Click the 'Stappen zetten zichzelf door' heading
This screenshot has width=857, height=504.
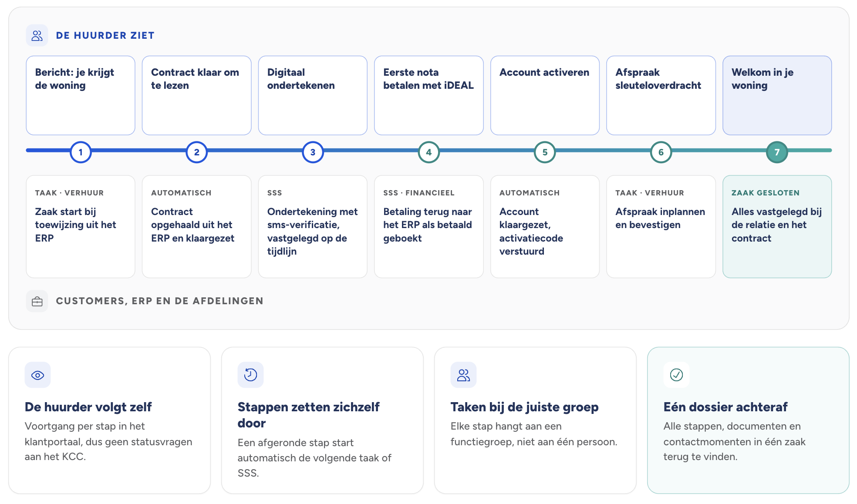tap(308, 415)
